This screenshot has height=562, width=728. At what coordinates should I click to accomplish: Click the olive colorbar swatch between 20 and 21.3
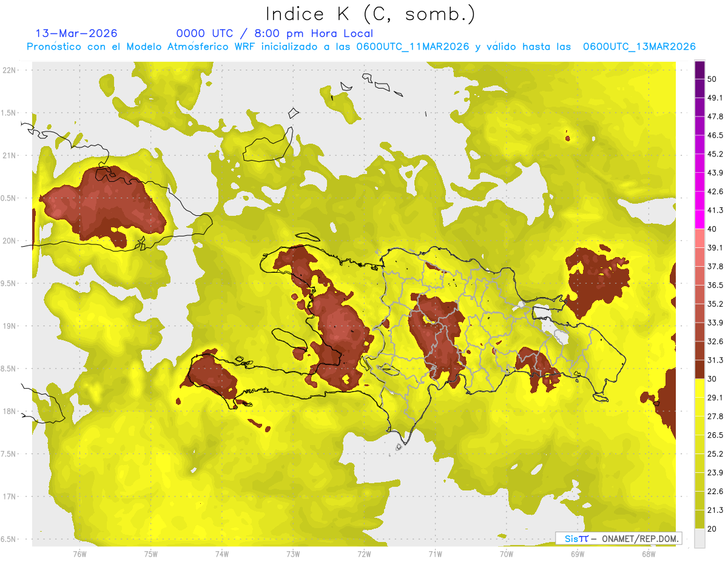699,519
